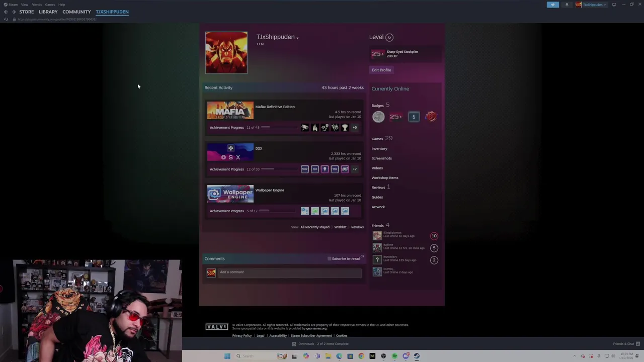Open the Level 6 badge circle
This screenshot has width=644, height=362.
click(389, 37)
